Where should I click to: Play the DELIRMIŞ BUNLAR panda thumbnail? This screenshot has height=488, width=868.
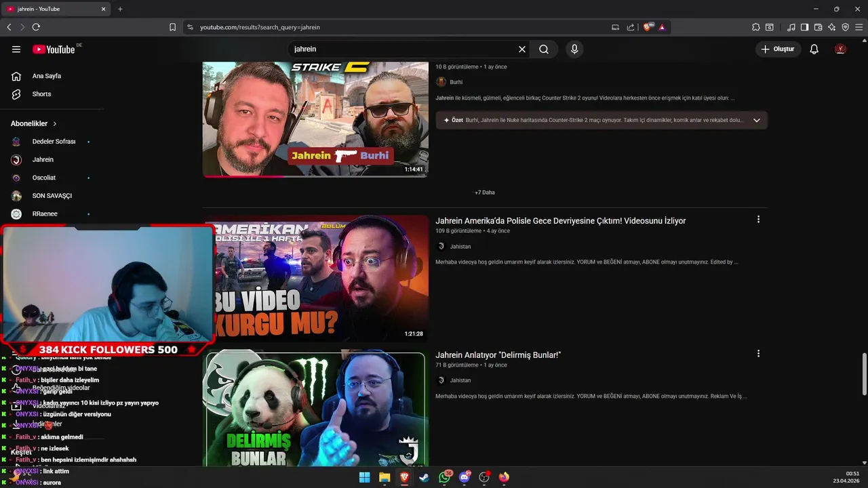point(315,409)
